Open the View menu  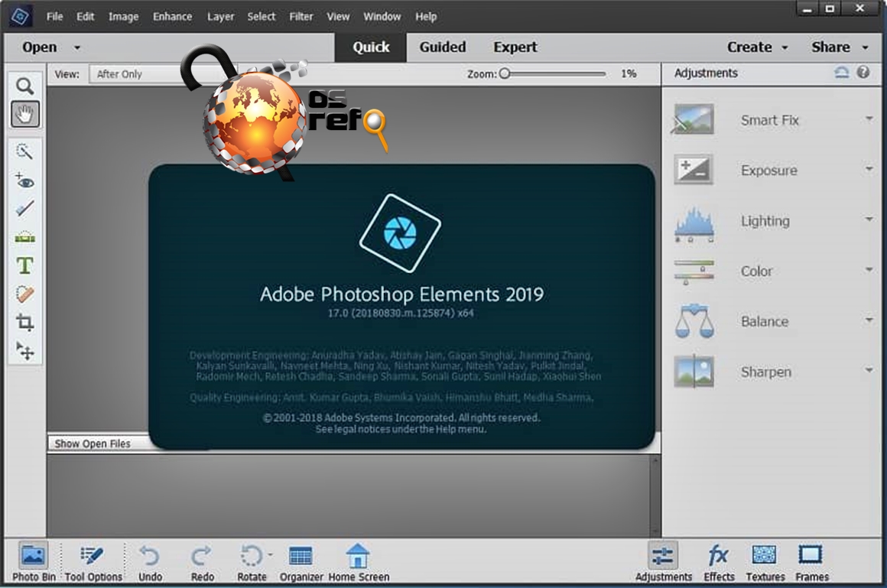click(338, 16)
